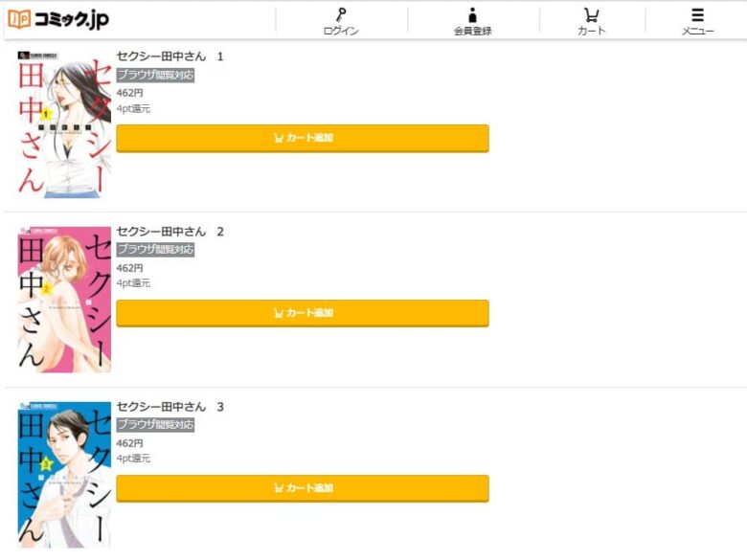Open the コミック.jp site logo
747x560 pixels.
58,19
